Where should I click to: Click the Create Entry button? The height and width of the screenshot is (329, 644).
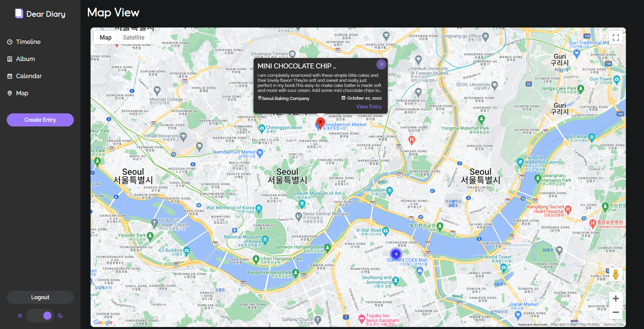pyautogui.click(x=40, y=120)
